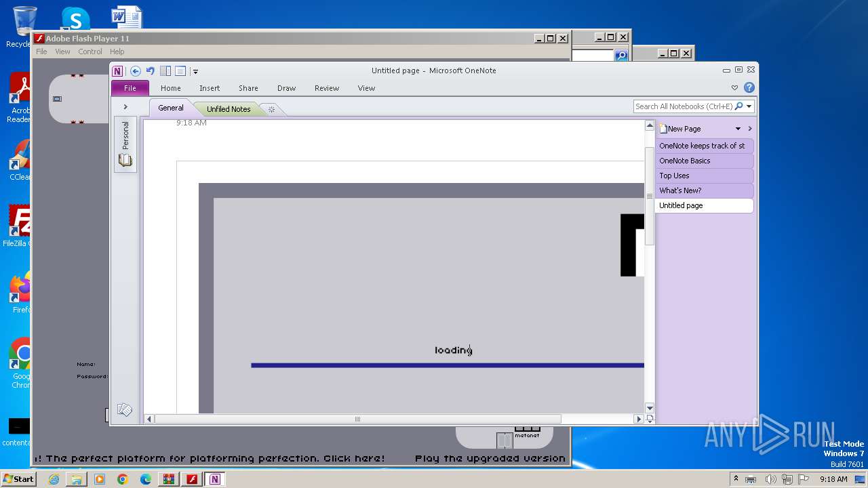The width and height of the screenshot is (868, 488).
Task: Launch Microsoft Edge from the taskbar
Action: tap(146, 479)
